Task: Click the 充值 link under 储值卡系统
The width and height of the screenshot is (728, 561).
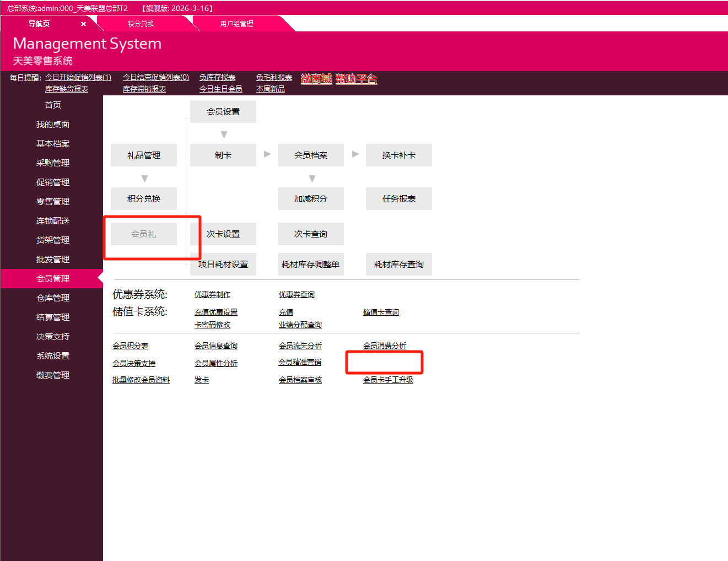Action: [286, 311]
